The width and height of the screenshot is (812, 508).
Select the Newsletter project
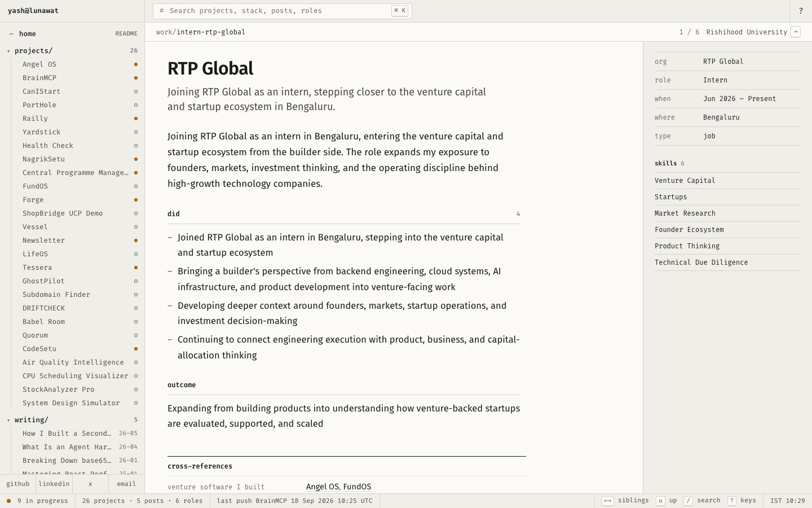click(x=79, y=240)
